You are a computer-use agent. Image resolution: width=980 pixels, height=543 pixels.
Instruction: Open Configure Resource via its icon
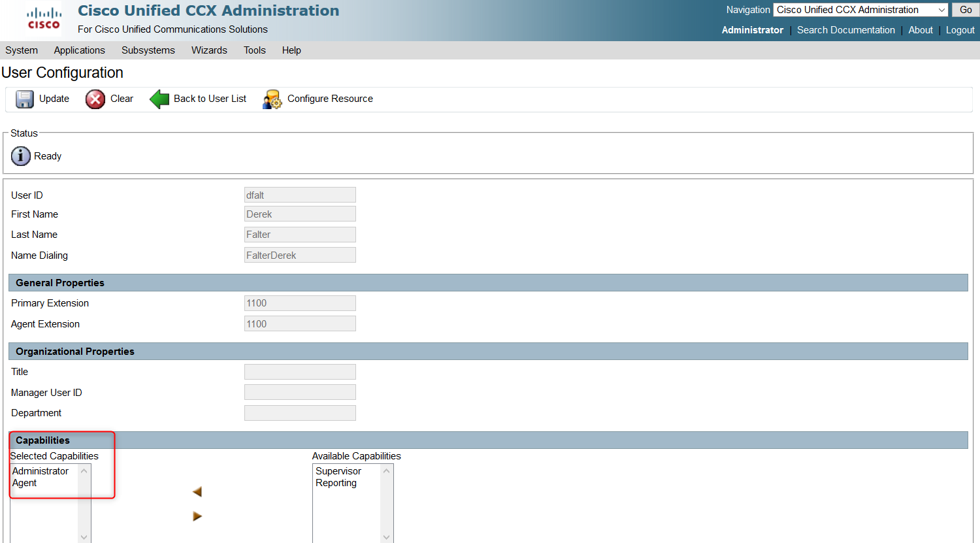271,99
